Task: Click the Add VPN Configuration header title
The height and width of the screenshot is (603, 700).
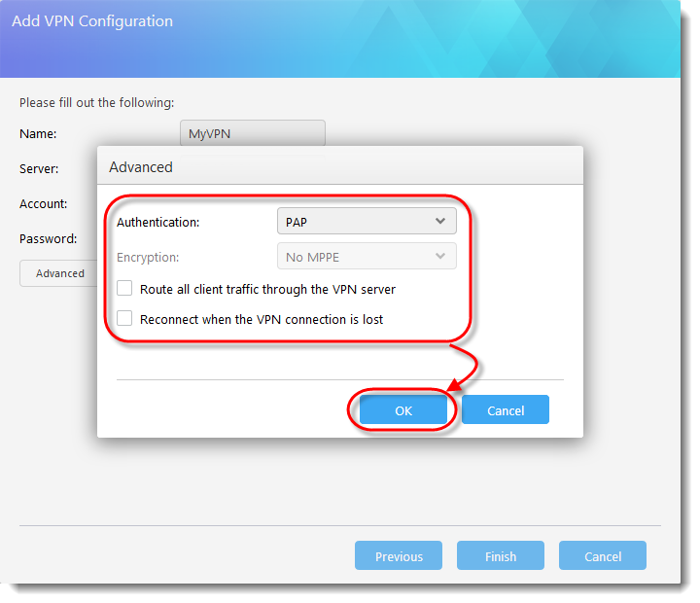Action: coord(92,21)
